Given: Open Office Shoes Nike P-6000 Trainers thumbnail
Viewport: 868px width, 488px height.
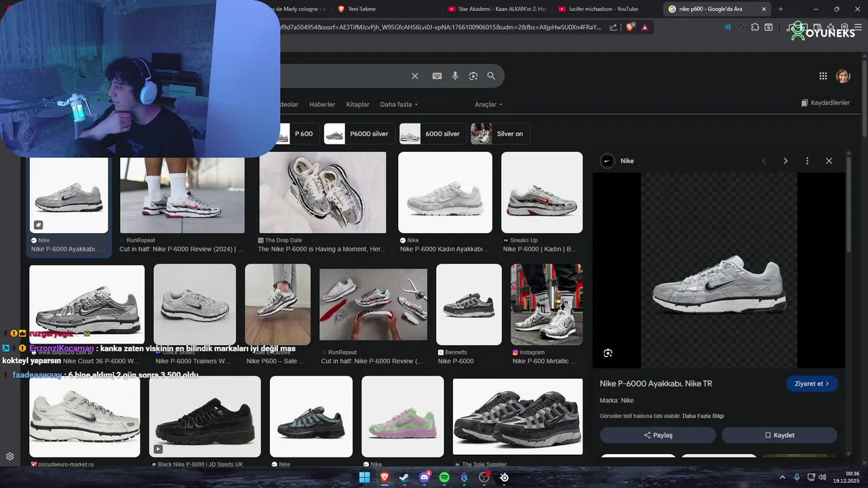Looking at the screenshot, I should pos(195,304).
